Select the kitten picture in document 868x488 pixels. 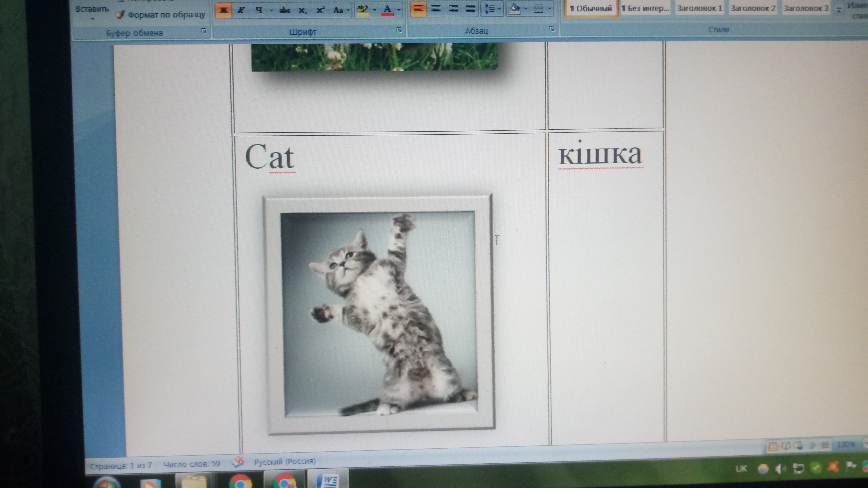tap(379, 314)
